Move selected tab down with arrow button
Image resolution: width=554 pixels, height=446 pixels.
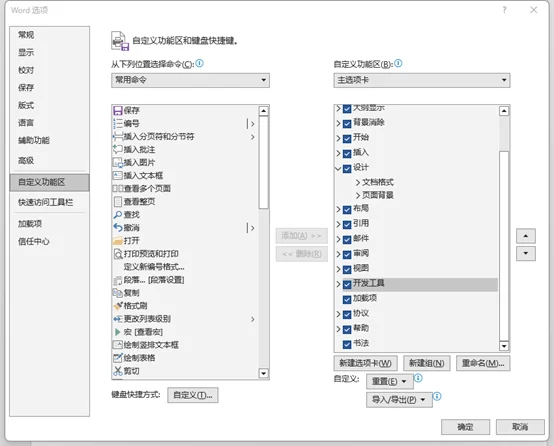tap(526, 253)
